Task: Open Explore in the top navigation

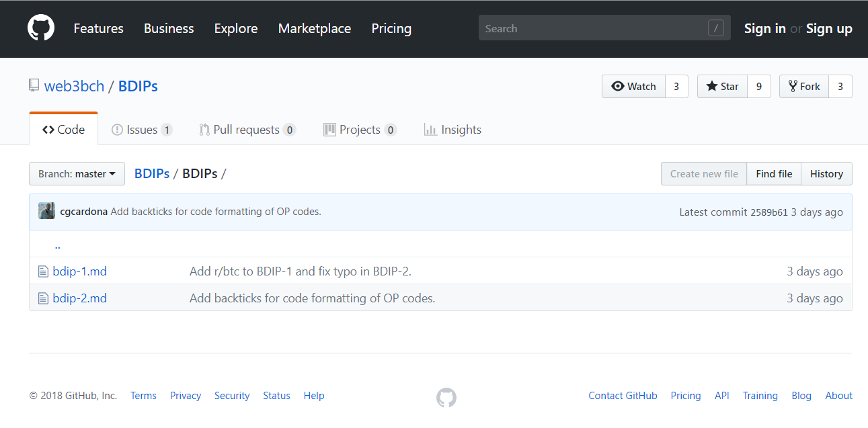Action: click(x=236, y=28)
